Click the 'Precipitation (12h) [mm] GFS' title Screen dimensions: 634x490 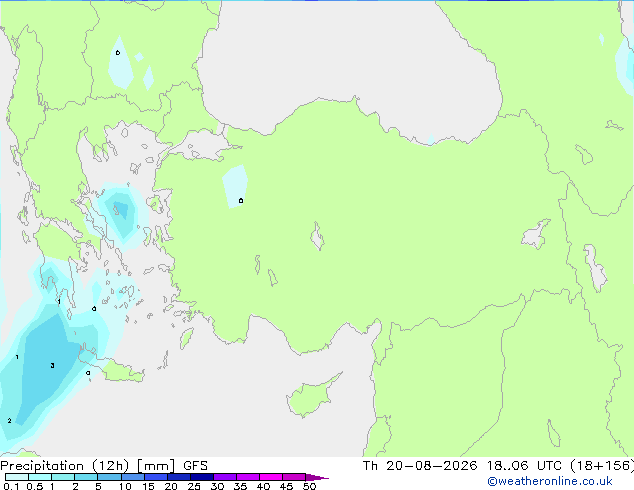(x=104, y=466)
